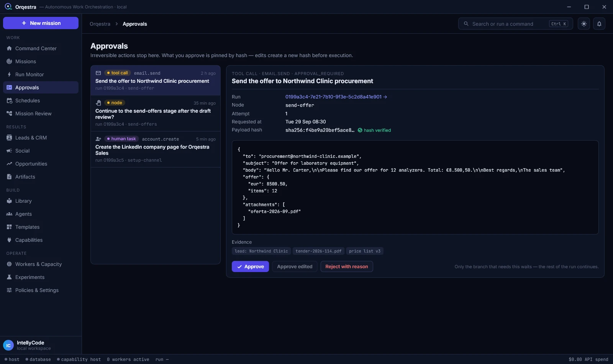613x364 pixels.
Task: Click the Approve edited button
Action: click(295, 266)
